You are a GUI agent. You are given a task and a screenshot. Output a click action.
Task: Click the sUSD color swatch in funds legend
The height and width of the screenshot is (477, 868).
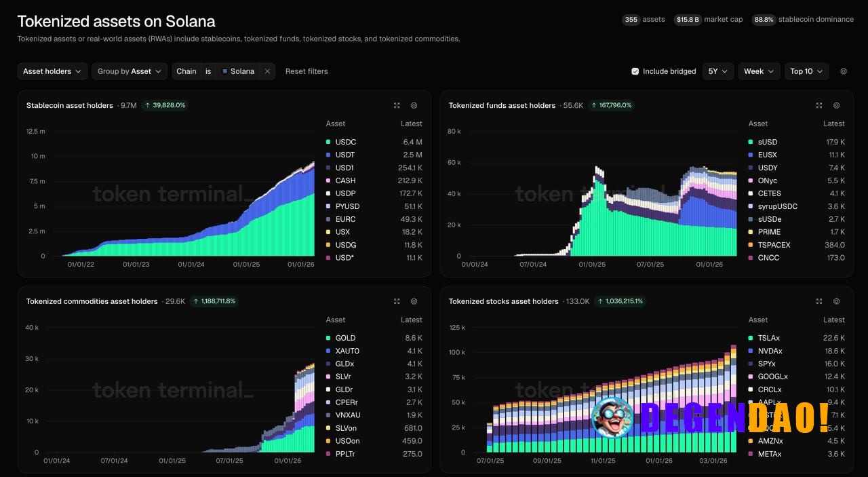click(x=752, y=142)
